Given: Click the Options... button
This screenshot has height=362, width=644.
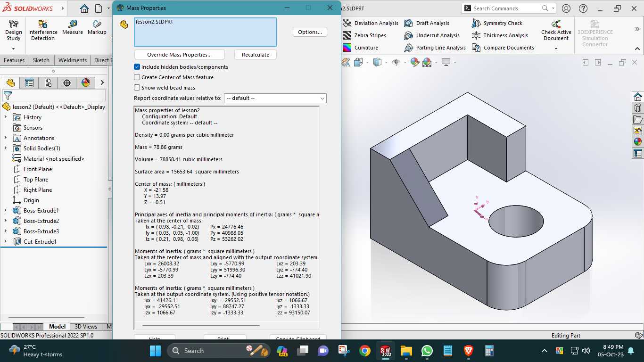Looking at the screenshot, I should click(310, 32).
